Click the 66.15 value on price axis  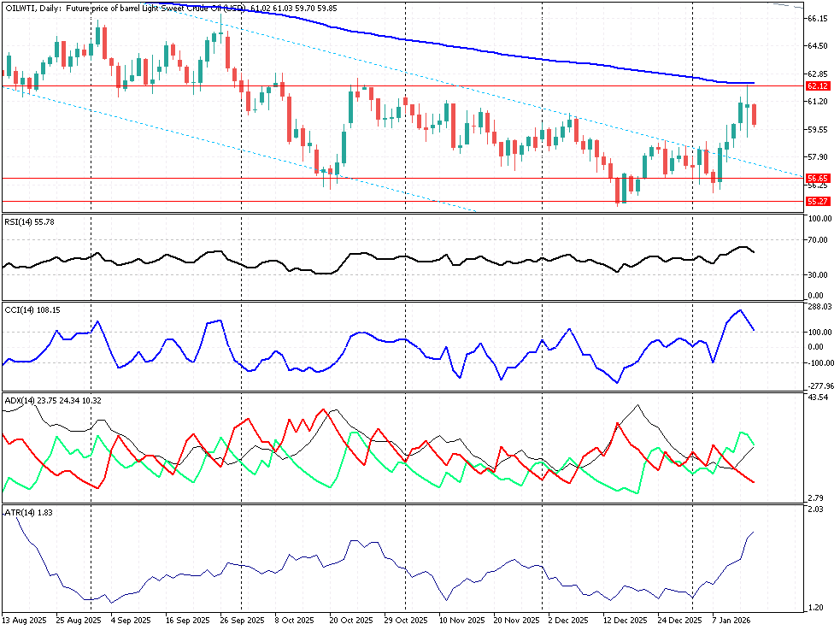[817, 18]
